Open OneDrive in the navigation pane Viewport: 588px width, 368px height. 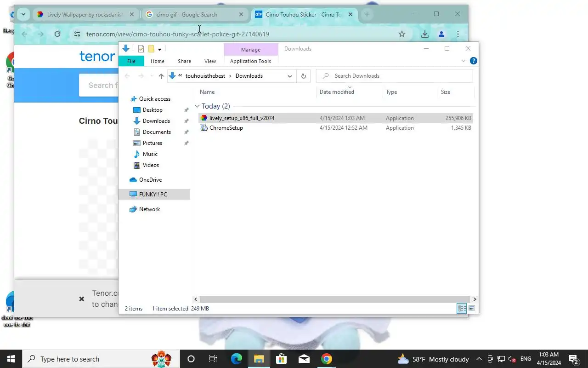(150, 180)
